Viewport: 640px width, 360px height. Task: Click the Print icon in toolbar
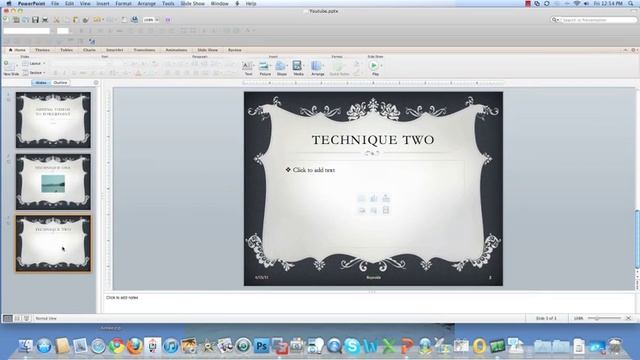[x=45, y=20]
